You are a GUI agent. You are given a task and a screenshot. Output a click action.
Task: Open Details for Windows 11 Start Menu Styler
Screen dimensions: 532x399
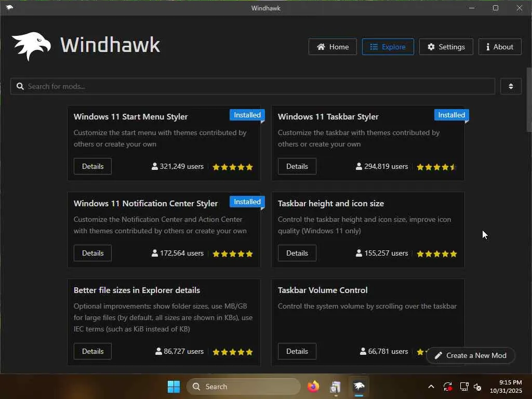[92, 166]
